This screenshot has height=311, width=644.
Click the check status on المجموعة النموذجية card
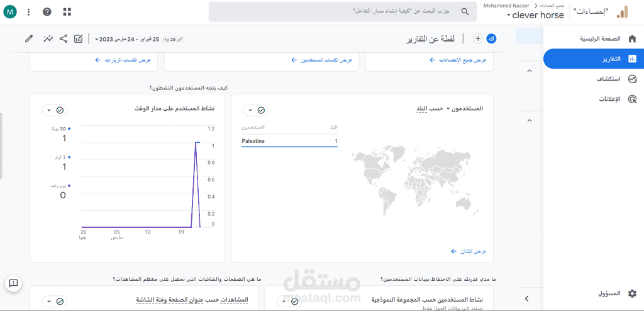294,302
